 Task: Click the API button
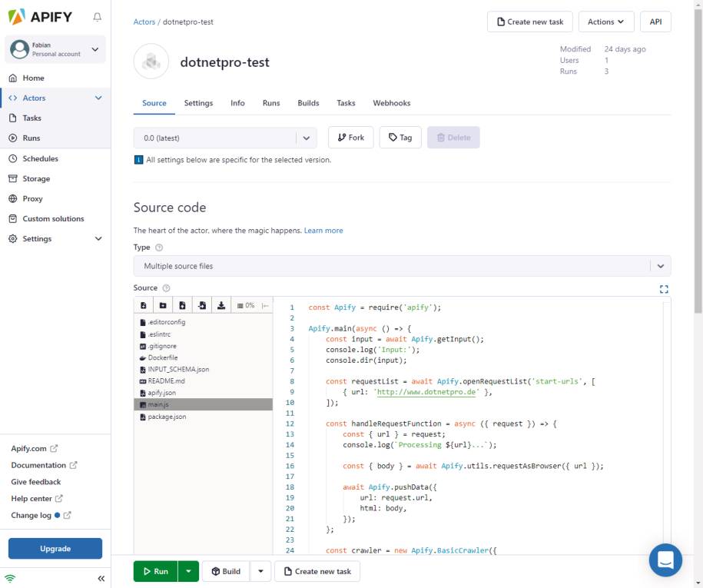coord(655,22)
